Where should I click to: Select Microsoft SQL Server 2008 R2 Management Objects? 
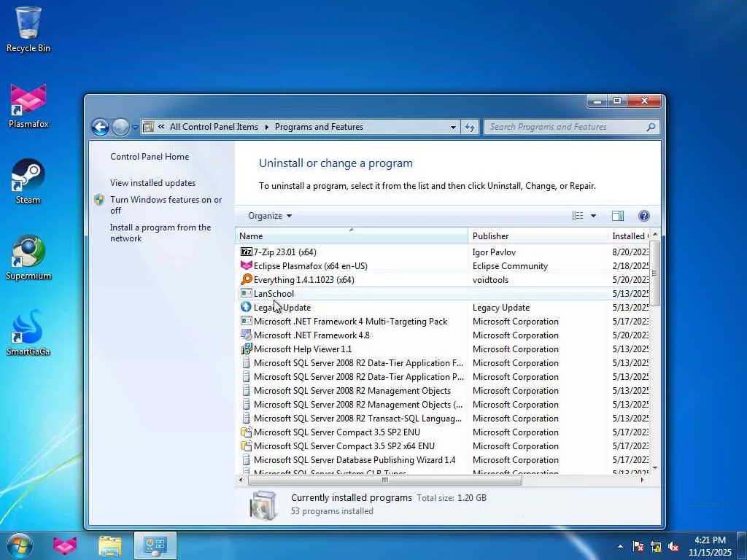[x=352, y=391]
